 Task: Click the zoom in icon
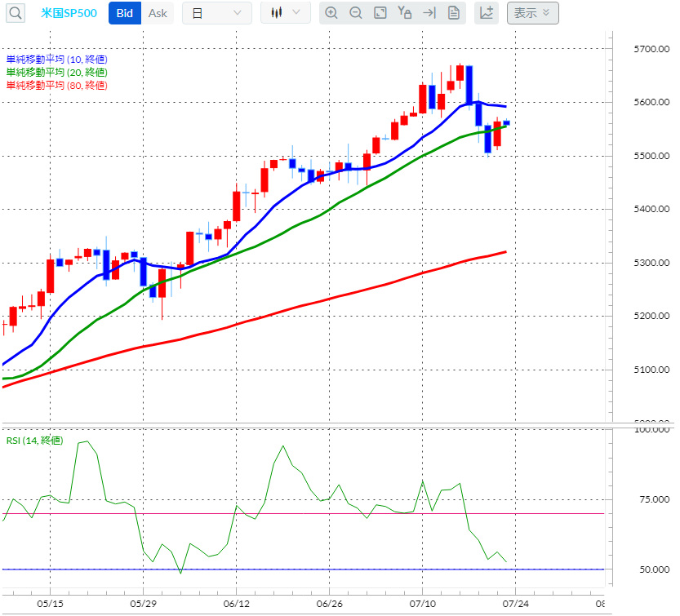click(331, 13)
